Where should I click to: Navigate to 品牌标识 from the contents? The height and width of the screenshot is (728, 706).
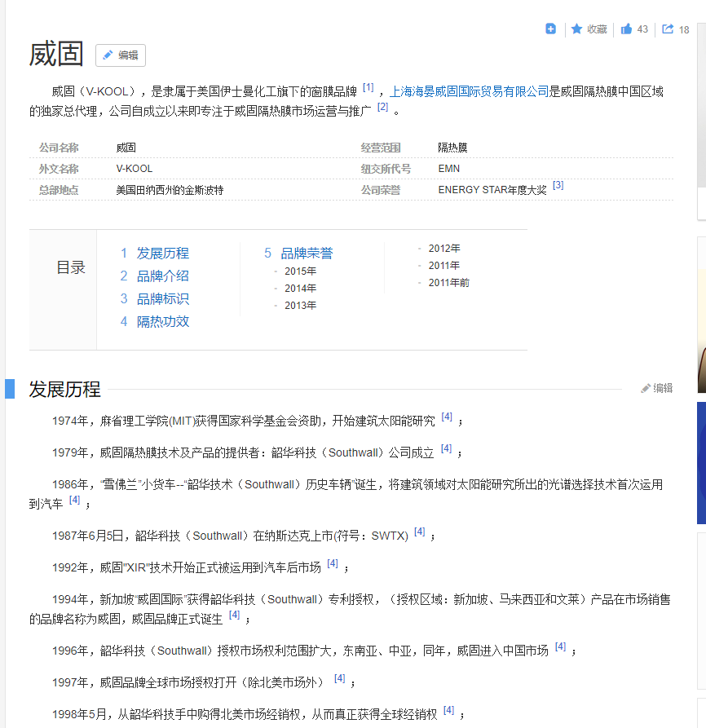[162, 298]
